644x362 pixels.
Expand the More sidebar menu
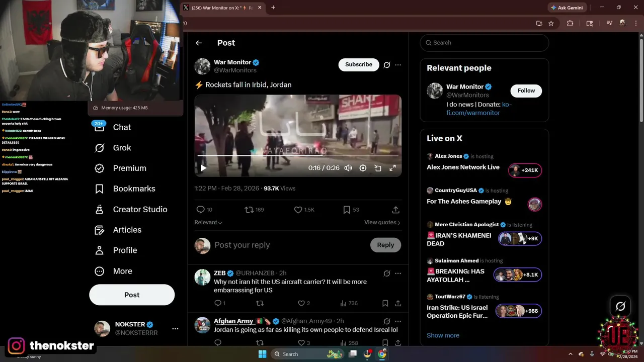(x=114, y=271)
